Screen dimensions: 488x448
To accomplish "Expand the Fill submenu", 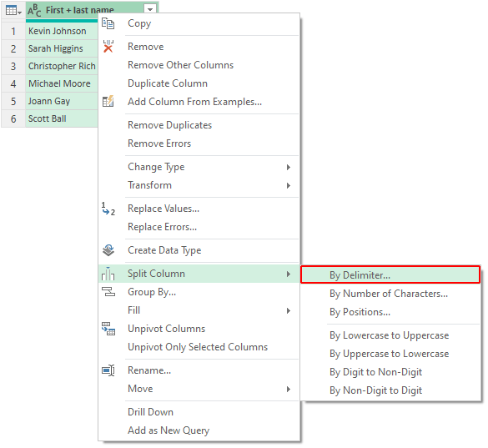I will (x=289, y=310).
